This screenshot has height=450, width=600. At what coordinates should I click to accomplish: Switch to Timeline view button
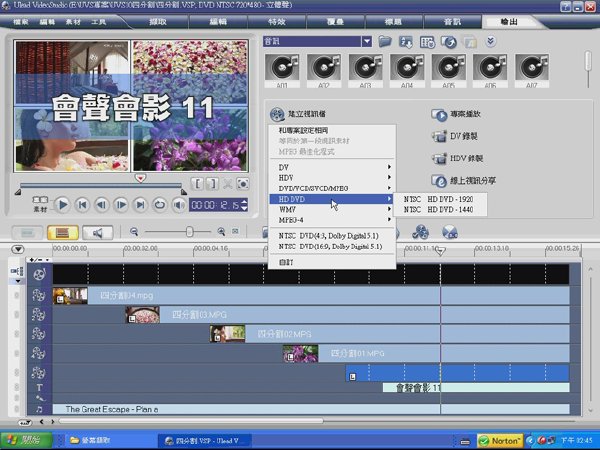(x=63, y=232)
